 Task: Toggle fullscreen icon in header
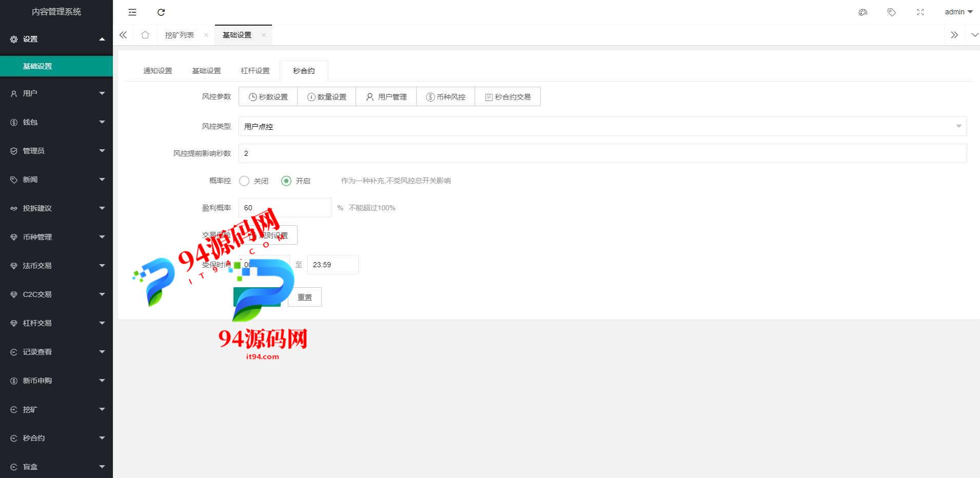[x=920, y=12]
